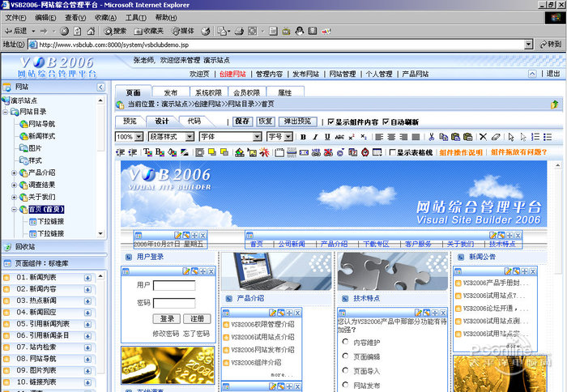Image resolution: width=567 pixels, height=392 pixels.
Task: Click the text background color icon
Action: tap(160, 152)
